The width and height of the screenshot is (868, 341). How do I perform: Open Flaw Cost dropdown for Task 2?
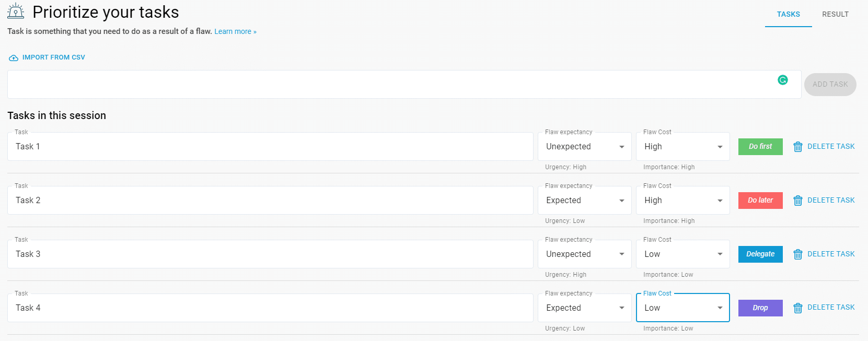[682, 201]
